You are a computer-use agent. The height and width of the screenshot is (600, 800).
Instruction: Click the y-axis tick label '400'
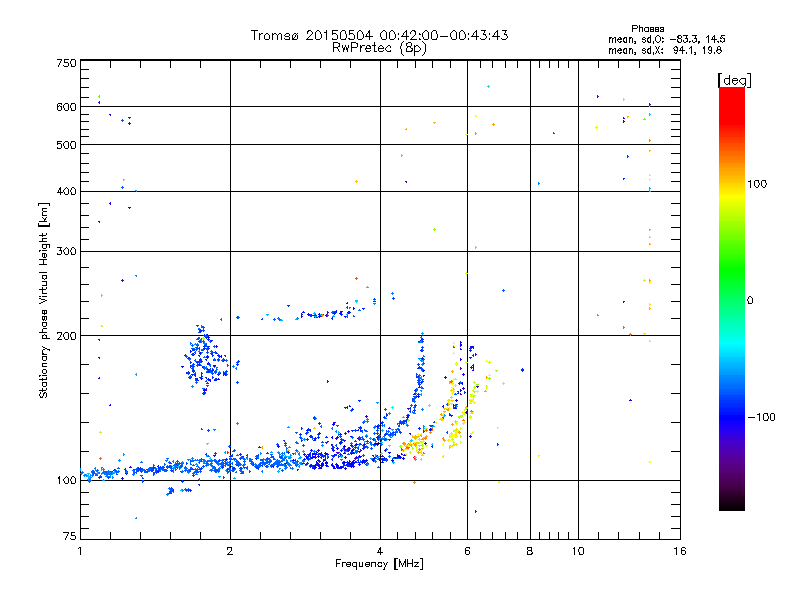click(x=66, y=191)
